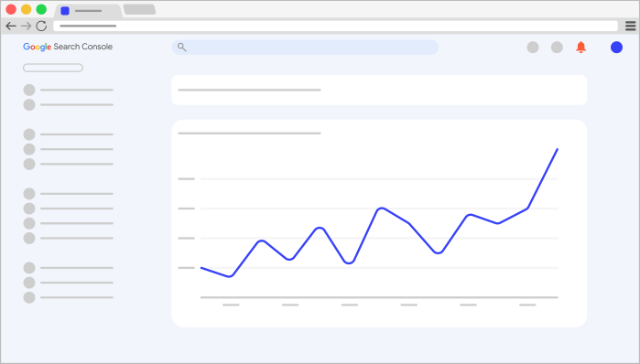
Task: Click the browser forward arrow
Action: point(27,27)
